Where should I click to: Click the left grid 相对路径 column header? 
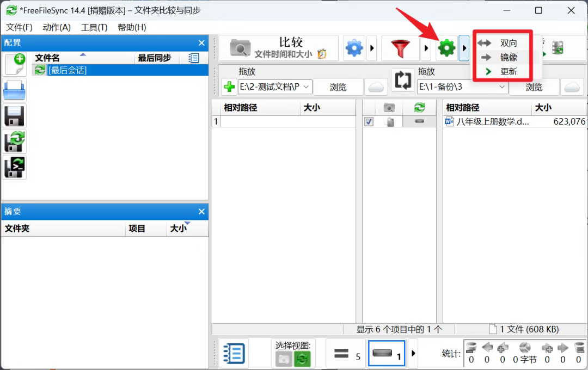pyautogui.click(x=260, y=108)
